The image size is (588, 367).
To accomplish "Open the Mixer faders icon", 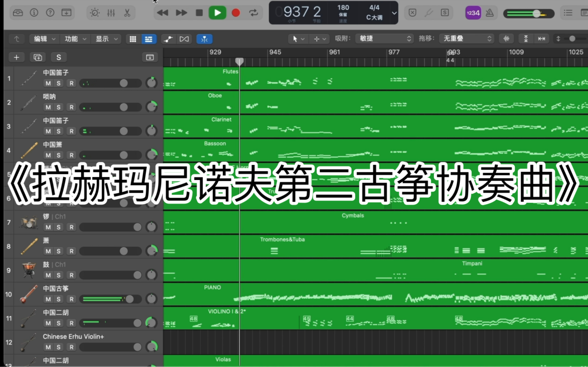I will click(x=111, y=13).
